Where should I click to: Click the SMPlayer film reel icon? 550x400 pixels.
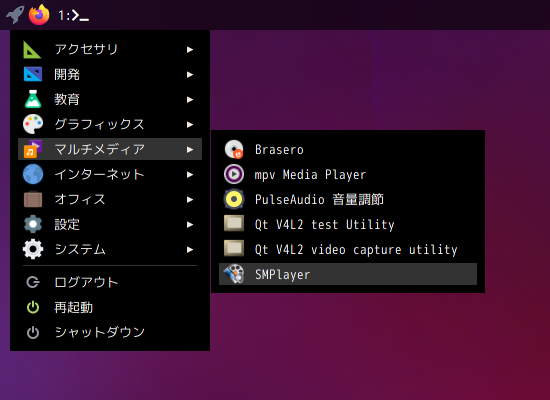pyautogui.click(x=234, y=274)
